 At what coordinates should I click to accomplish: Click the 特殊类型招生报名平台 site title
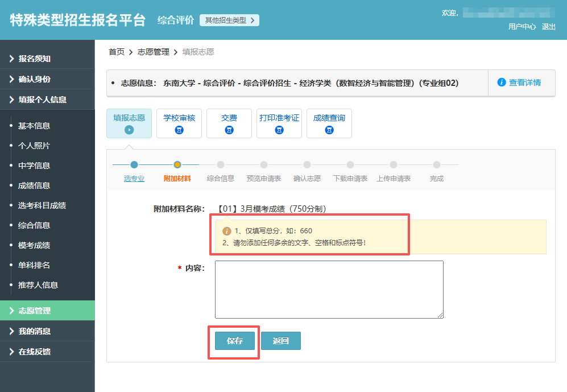coord(77,20)
